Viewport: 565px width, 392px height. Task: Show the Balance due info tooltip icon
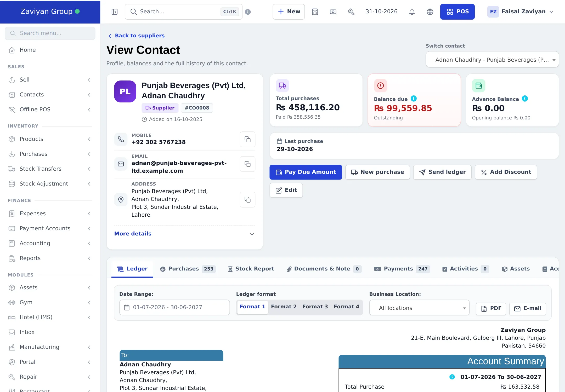coord(414,99)
